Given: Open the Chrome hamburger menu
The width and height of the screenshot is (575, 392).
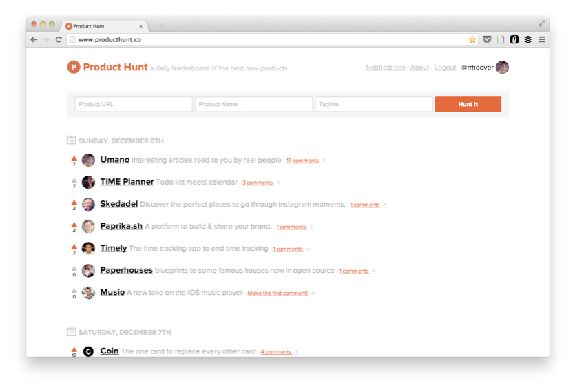Looking at the screenshot, I should point(542,39).
